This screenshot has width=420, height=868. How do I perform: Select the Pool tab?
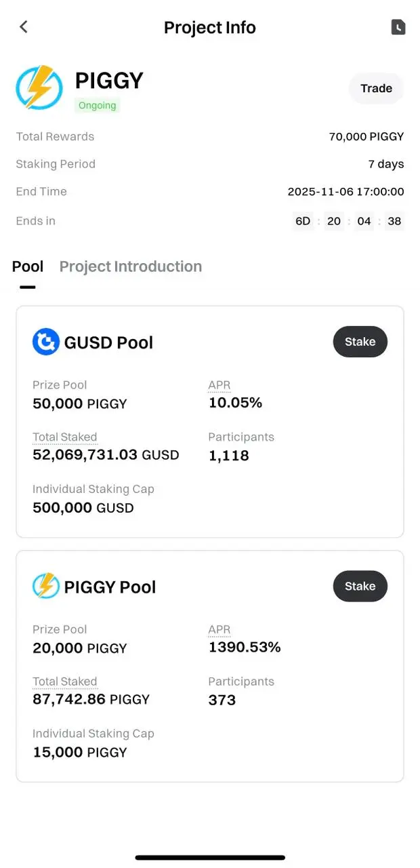click(x=28, y=267)
